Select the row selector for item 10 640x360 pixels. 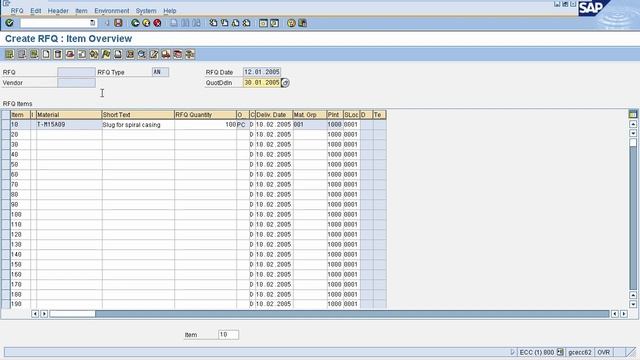pos(6,124)
